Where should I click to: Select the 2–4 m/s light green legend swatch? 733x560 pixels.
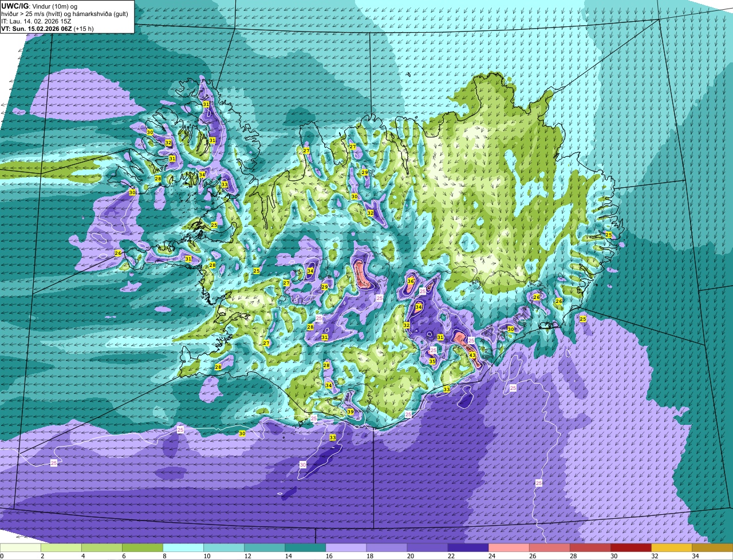click(x=61, y=548)
